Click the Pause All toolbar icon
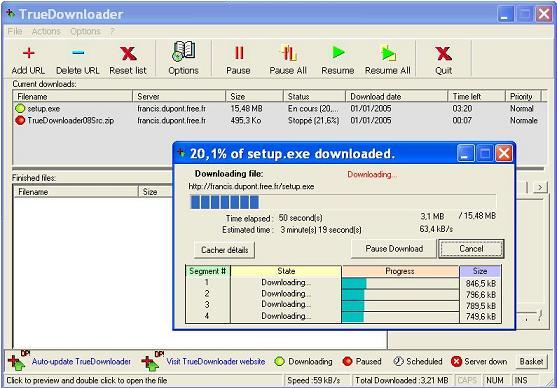557x388 pixels. [288, 53]
